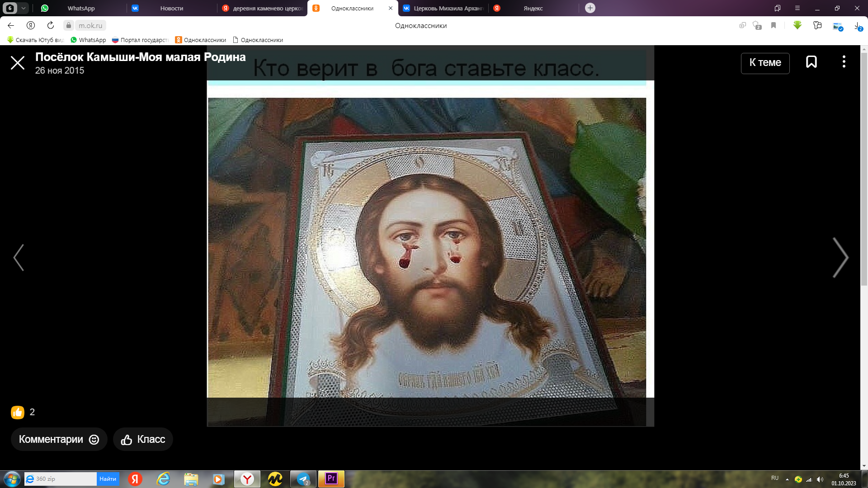Expand the tab group counter dropdown
This screenshot has width=868, height=488.
click(x=23, y=8)
